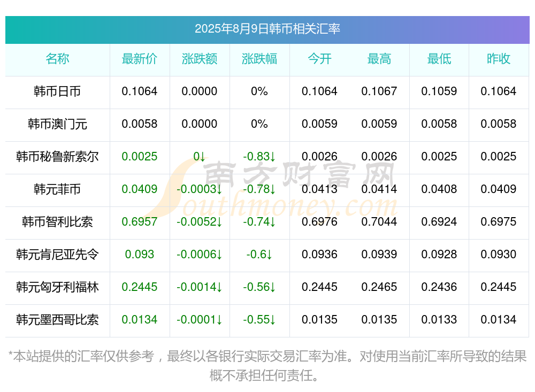
Task: Click low value 0.6924 for 智利比索
Action: pyautogui.click(x=439, y=222)
